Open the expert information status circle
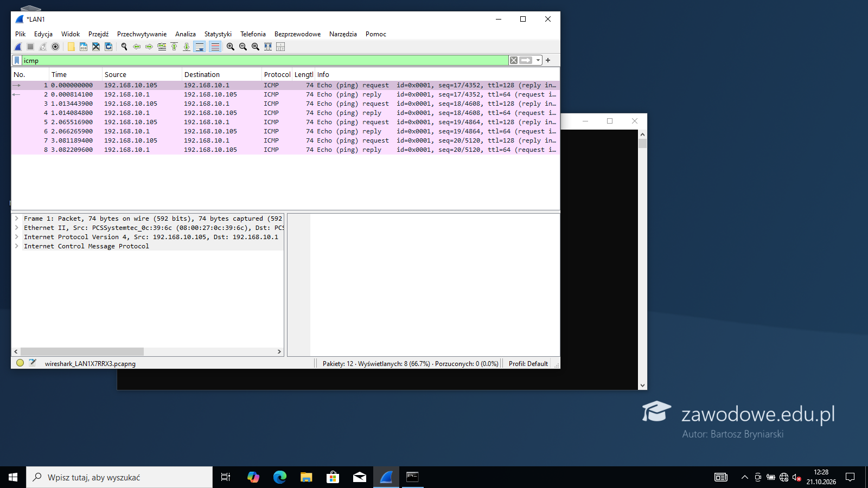 [x=20, y=363]
